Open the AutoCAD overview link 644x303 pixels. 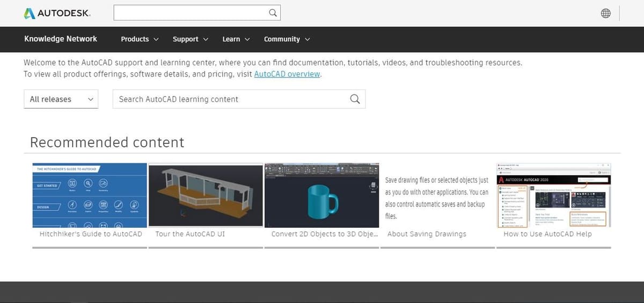click(287, 74)
